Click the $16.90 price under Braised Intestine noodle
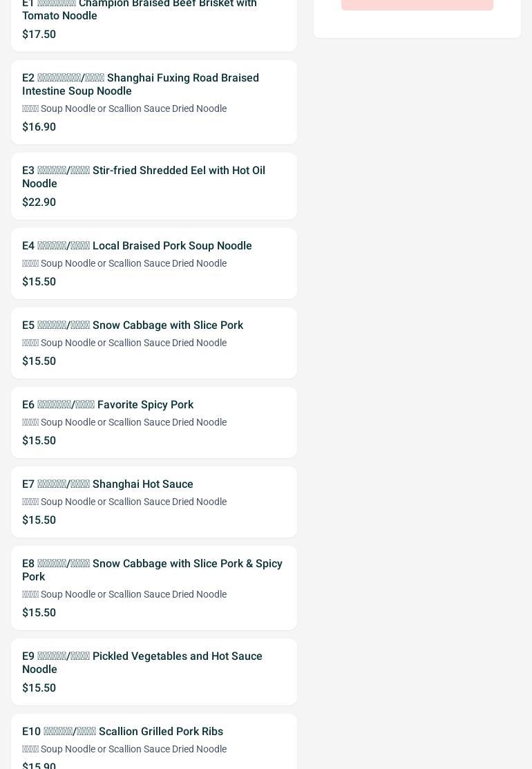Viewport: 532px width, 769px height. click(x=39, y=126)
